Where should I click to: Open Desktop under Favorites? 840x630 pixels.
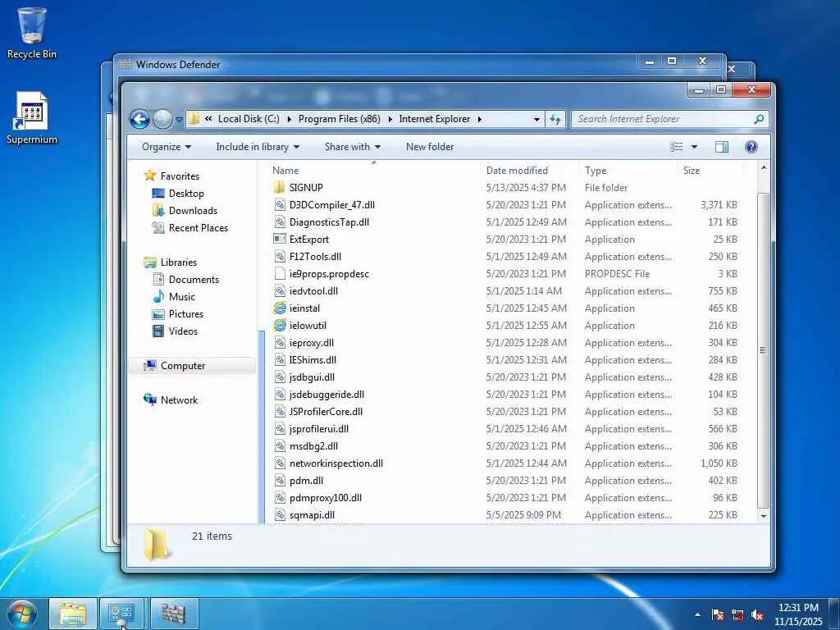pos(186,194)
